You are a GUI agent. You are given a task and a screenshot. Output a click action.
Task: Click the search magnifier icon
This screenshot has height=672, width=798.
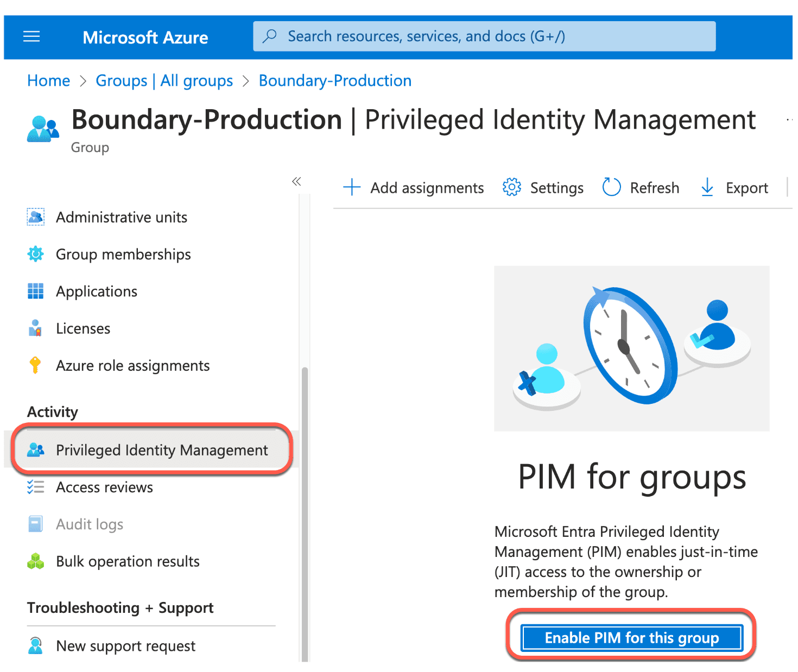pos(270,36)
